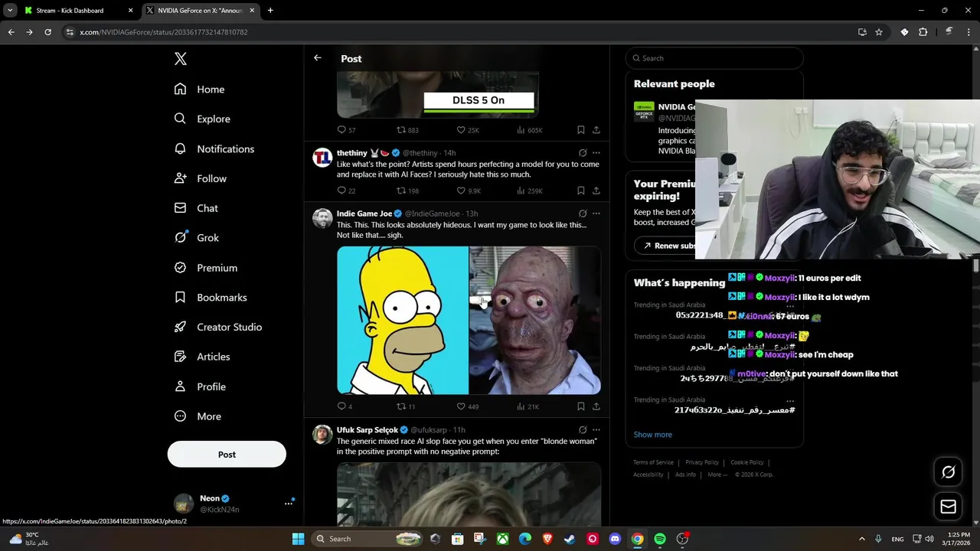Screen dimensions: 980x551
Task: Open Notifications in the sidebar
Action: 214,148
